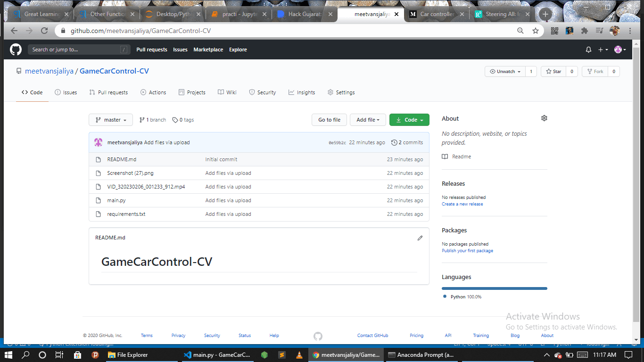Open the plus create-new menu
644x362 pixels.
[603, 49]
